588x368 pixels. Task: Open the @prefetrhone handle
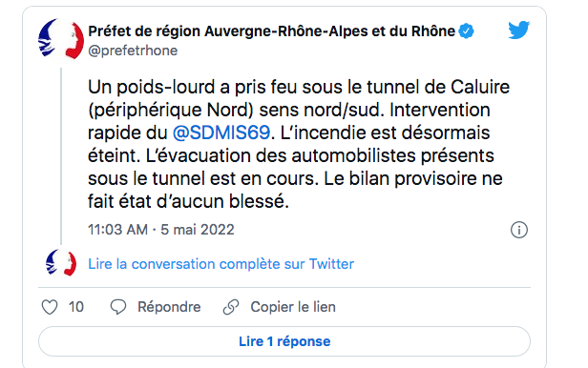point(133,51)
